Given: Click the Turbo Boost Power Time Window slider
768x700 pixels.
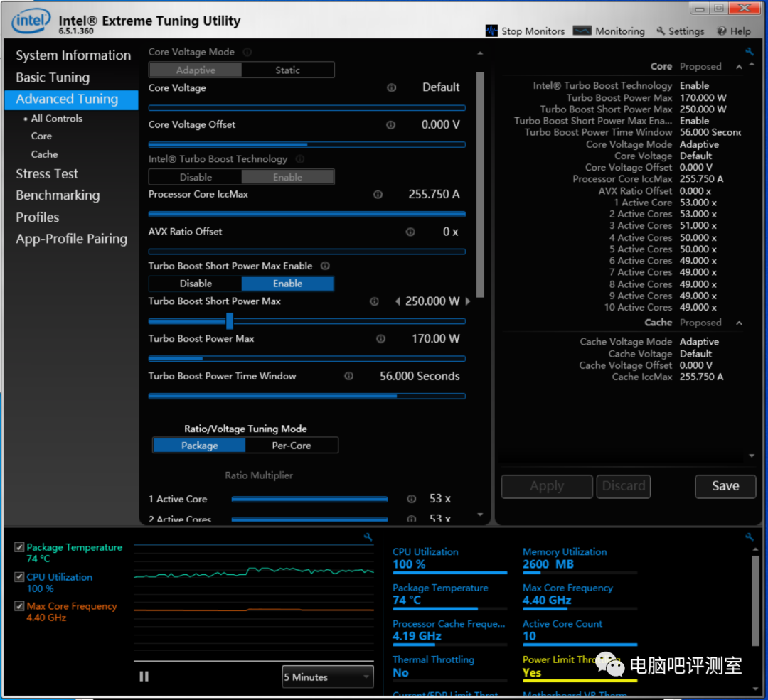Looking at the screenshot, I should tap(307, 396).
